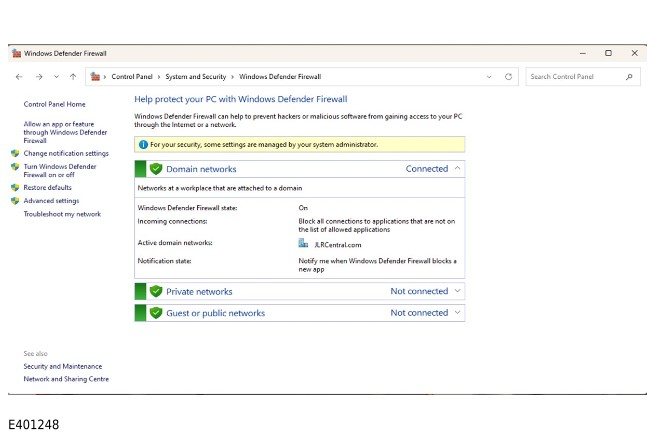Expand the Guest or public networks section
This screenshot has width=672, height=442.
point(457,312)
